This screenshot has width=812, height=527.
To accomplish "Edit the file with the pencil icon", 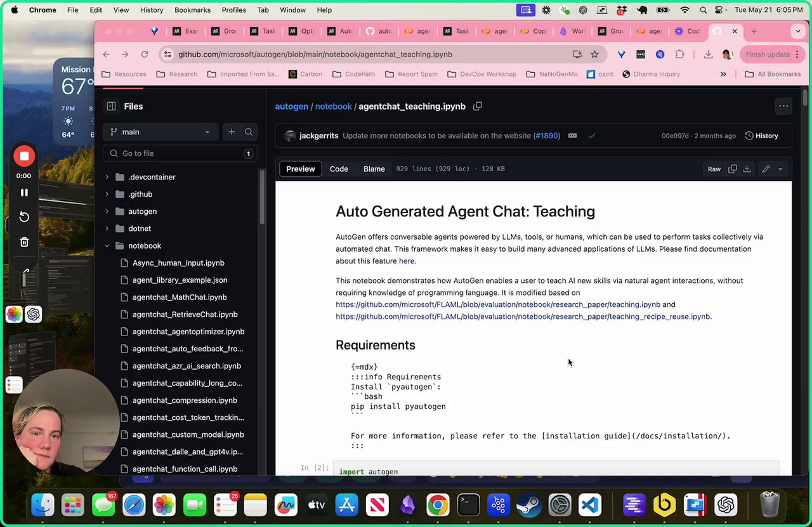I will [766, 169].
